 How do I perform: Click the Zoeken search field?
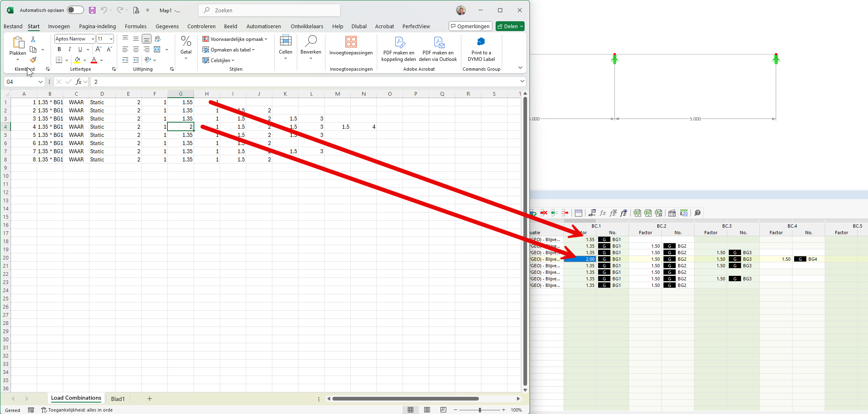point(269,10)
